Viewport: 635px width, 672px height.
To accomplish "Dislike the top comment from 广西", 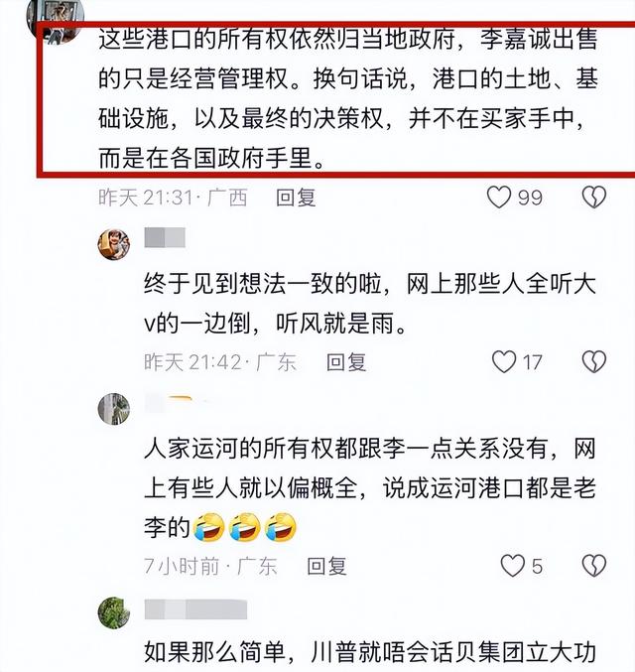I will (594, 198).
